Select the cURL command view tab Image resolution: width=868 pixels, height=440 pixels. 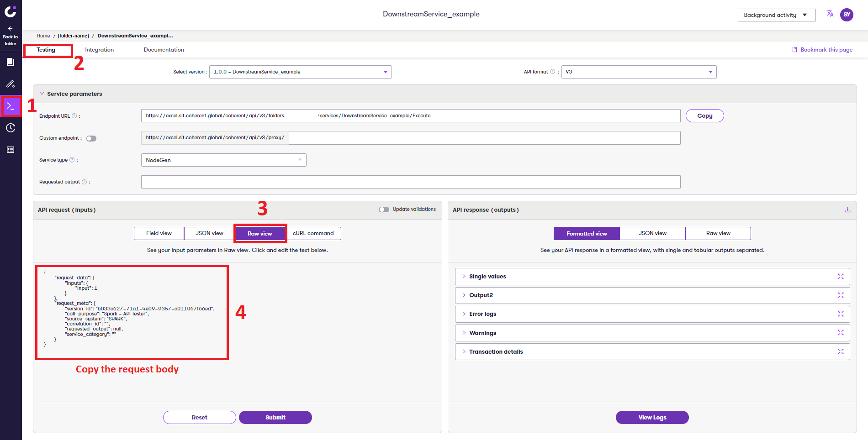(x=313, y=233)
